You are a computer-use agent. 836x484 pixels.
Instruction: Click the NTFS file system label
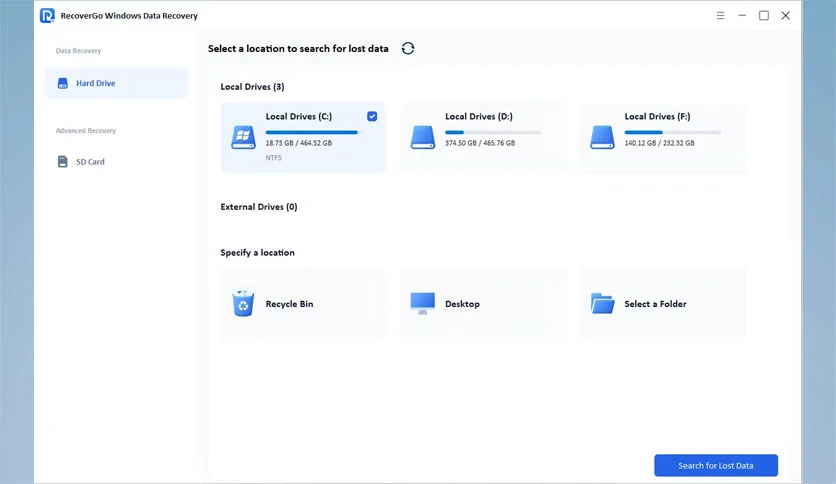[x=274, y=158]
